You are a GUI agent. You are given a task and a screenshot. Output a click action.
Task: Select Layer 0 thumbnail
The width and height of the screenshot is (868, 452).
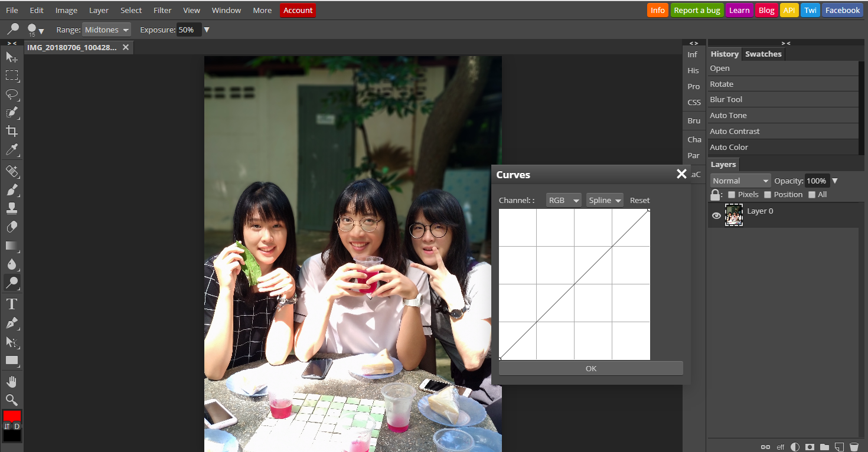point(734,215)
